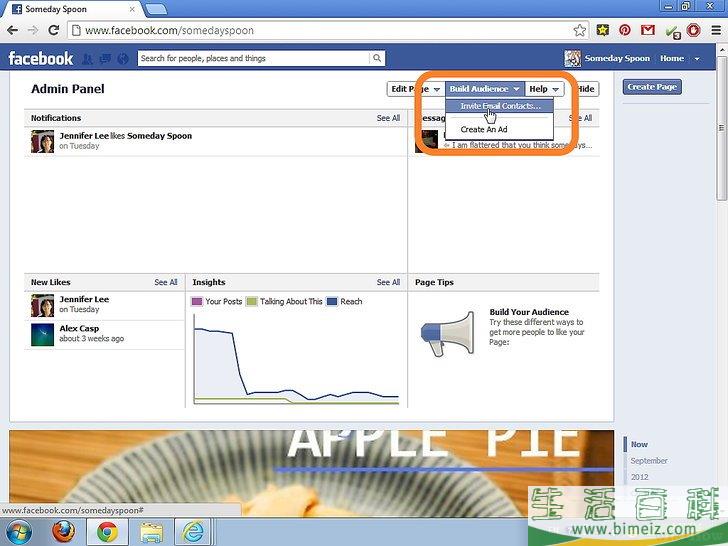Click the green checkmark extension icon

point(672,32)
